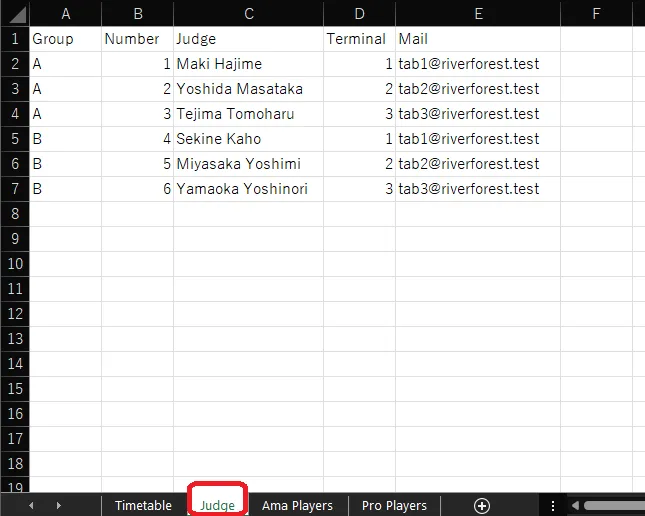Image resolution: width=645 pixels, height=516 pixels.
Task: Click the next sheet navigation arrow
Action: (x=58, y=506)
